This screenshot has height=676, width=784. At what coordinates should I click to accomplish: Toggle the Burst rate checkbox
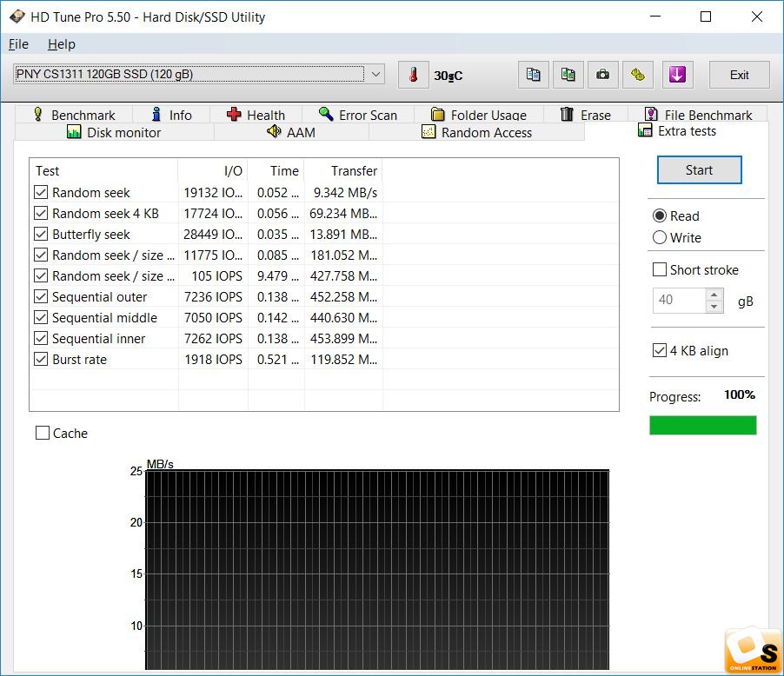point(41,360)
